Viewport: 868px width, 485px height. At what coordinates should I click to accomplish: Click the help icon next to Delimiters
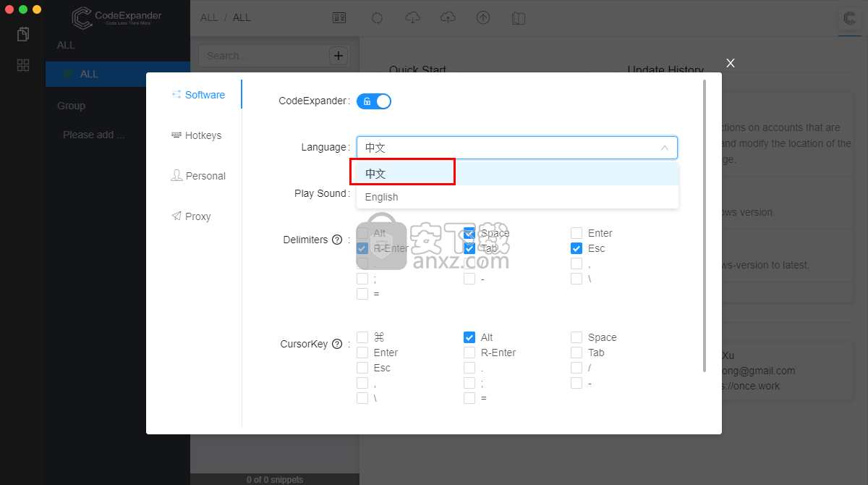coord(337,240)
